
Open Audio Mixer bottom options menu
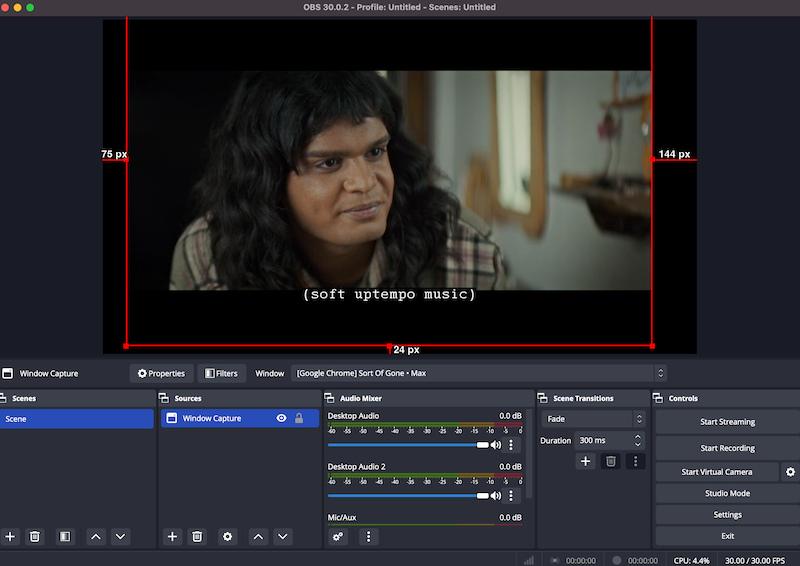[x=368, y=536]
